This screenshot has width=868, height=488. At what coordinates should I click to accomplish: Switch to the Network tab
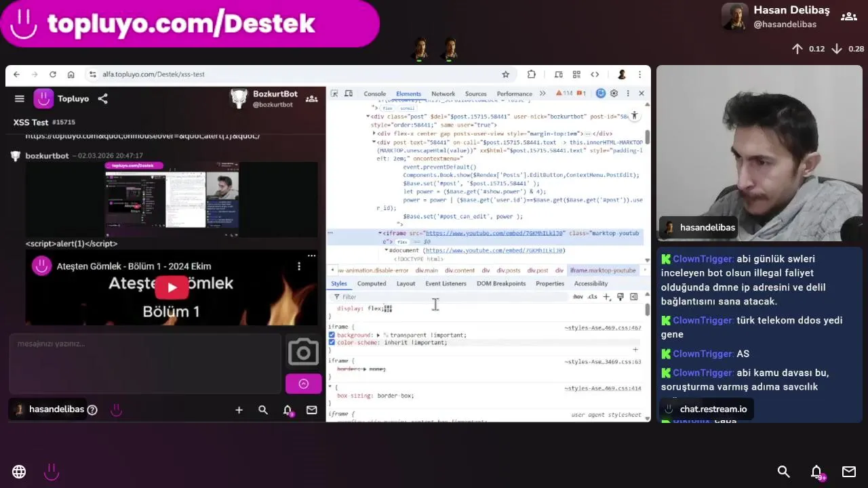tap(443, 94)
